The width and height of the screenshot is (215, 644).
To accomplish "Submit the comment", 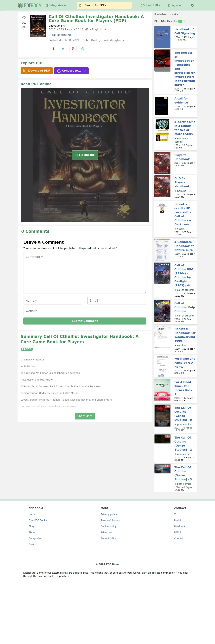I will 85,321.
